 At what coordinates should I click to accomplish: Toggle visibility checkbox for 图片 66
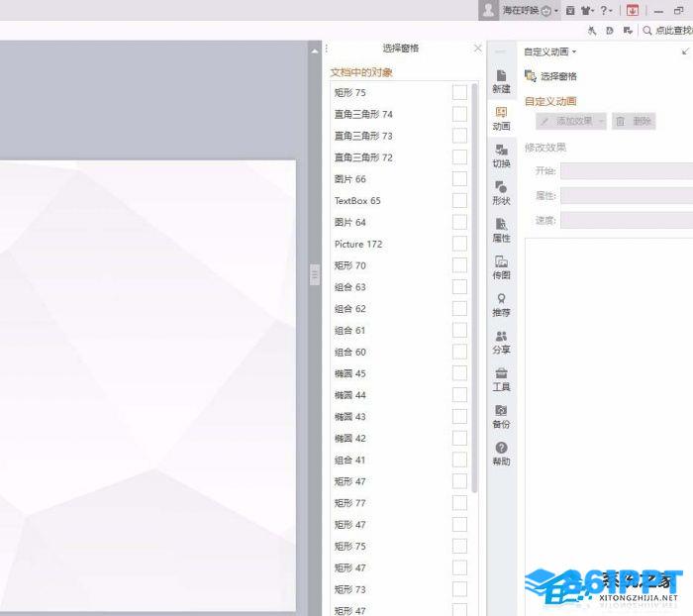459,179
